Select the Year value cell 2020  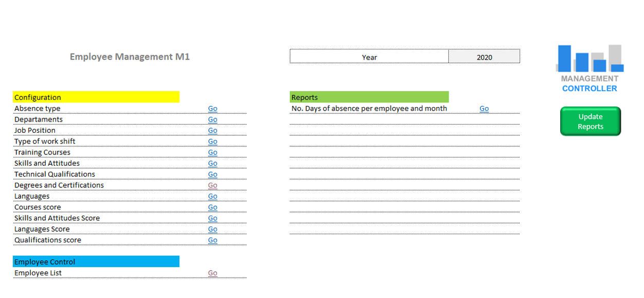coord(484,57)
